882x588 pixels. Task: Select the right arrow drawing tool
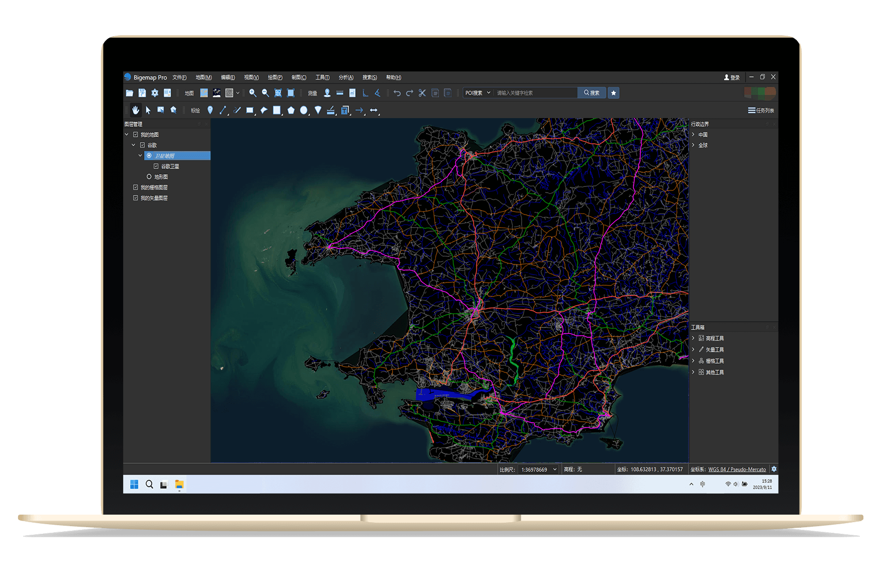pos(359,110)
